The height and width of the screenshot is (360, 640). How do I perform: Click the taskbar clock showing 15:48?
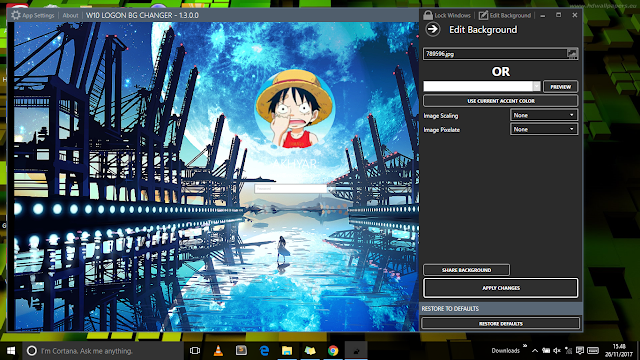618,351
